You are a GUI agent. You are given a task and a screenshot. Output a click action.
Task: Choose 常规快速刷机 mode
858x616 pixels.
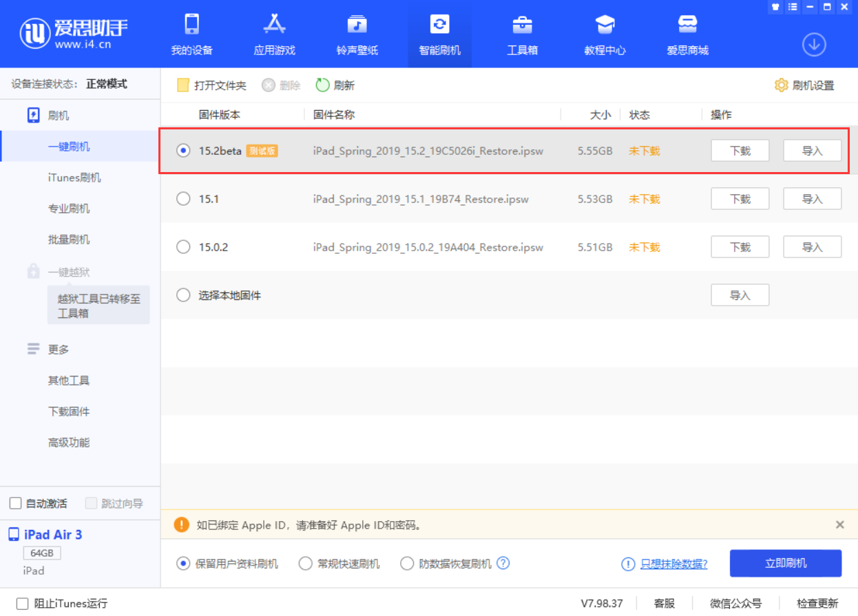(x=306, y=564)
